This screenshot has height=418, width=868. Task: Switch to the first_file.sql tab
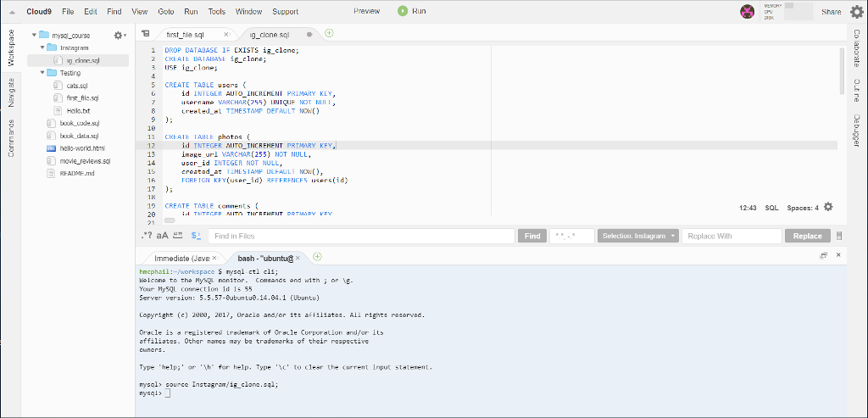tap(186, 35)
